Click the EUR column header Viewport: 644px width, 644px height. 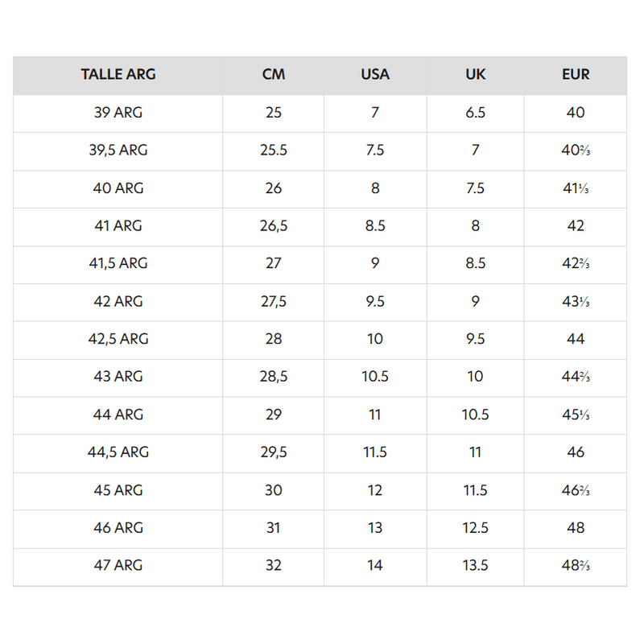tap(576, 75)
